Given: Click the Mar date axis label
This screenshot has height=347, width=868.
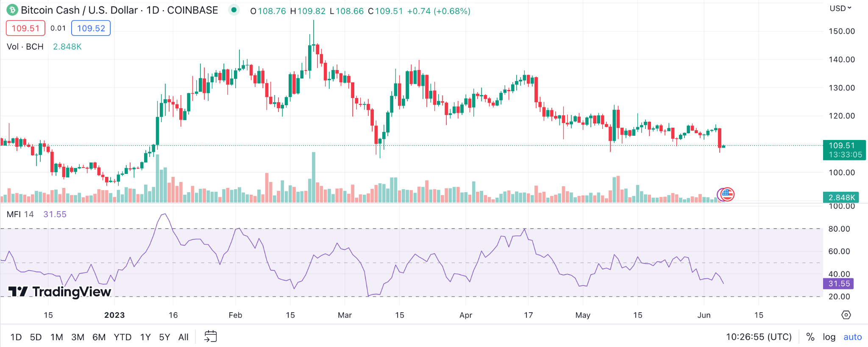Looking at the screenshot, I should (x=345, y=315).
